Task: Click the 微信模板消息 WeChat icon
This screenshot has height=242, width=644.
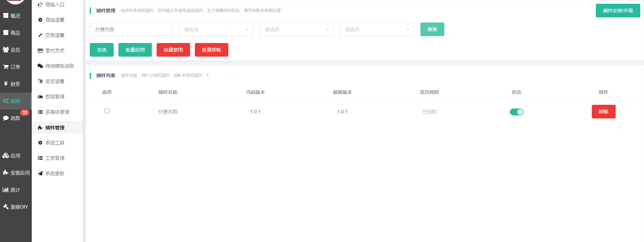Action: [x=40, y=66]
